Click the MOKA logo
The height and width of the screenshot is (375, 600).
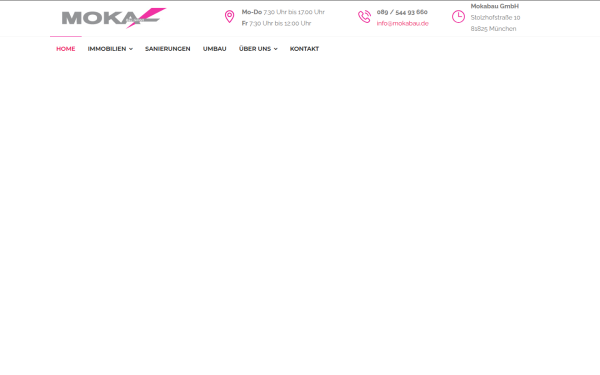pyautogui.click(x=114, y=18)
